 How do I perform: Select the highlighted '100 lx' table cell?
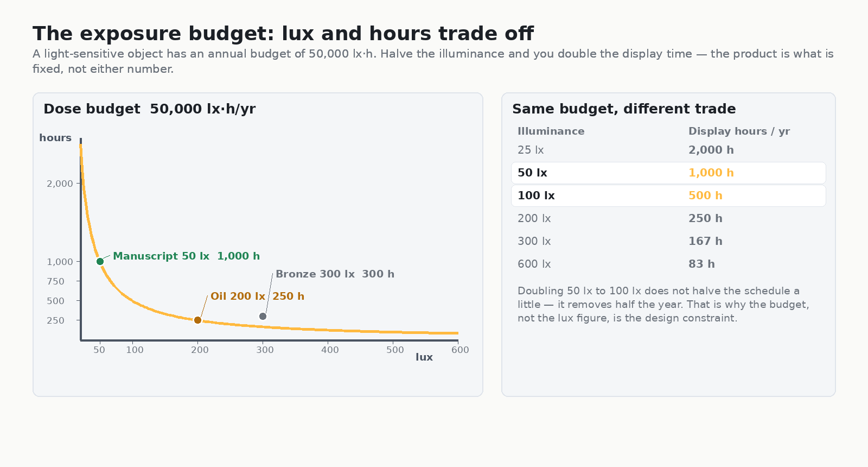[536, 196]
